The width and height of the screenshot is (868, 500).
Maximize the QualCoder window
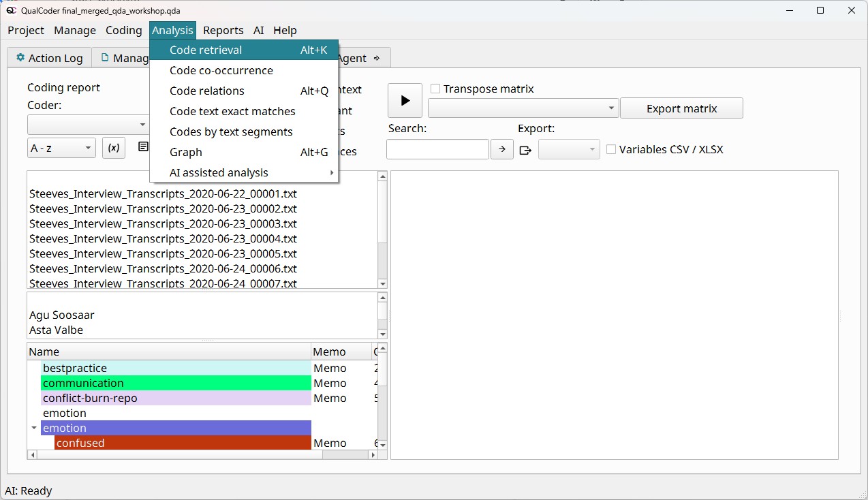pos(820,10)
